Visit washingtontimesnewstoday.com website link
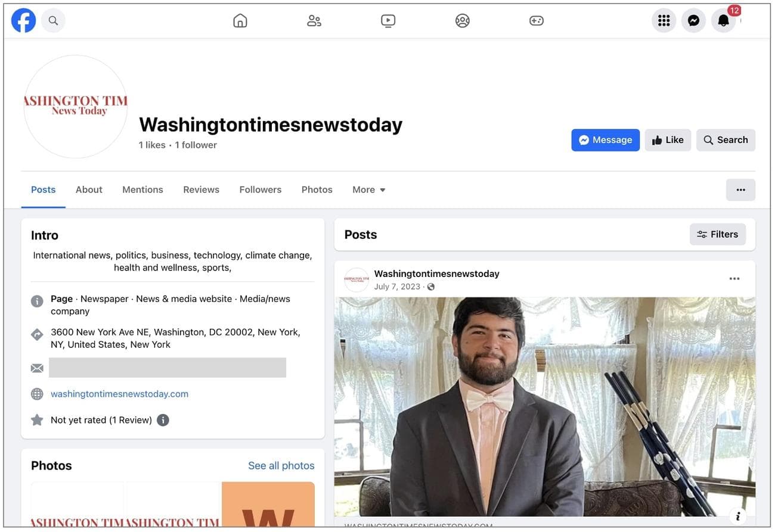 (119, 394)
